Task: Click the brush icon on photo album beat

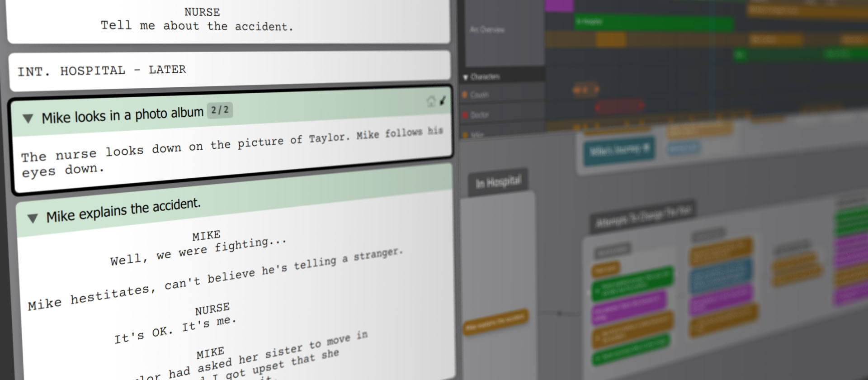Action: [x=443, y=100]
